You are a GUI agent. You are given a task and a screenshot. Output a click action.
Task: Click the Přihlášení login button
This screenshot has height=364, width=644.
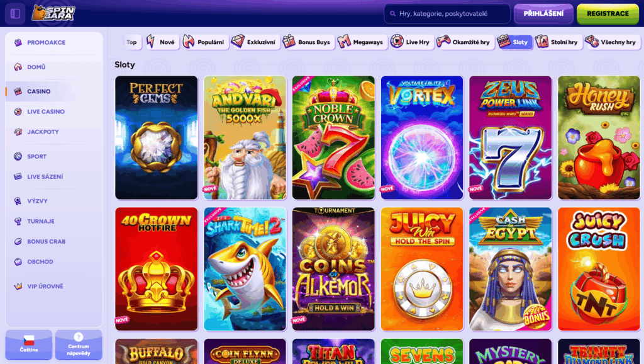click(x=543, y=14)
